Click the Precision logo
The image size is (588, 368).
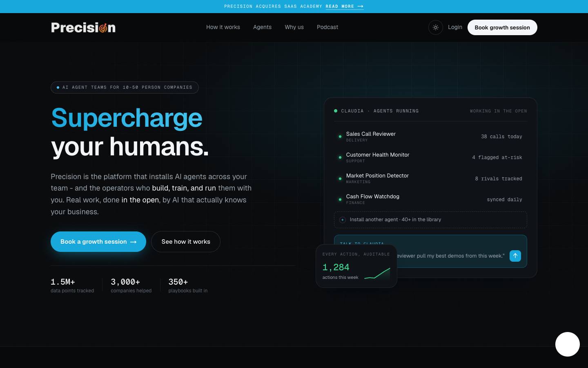(83, 27)
